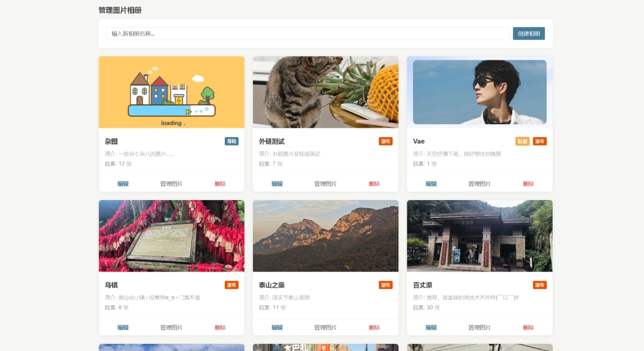Open the 百丈漈 album cover photo

pyautogui.click(x=479, y=236)
